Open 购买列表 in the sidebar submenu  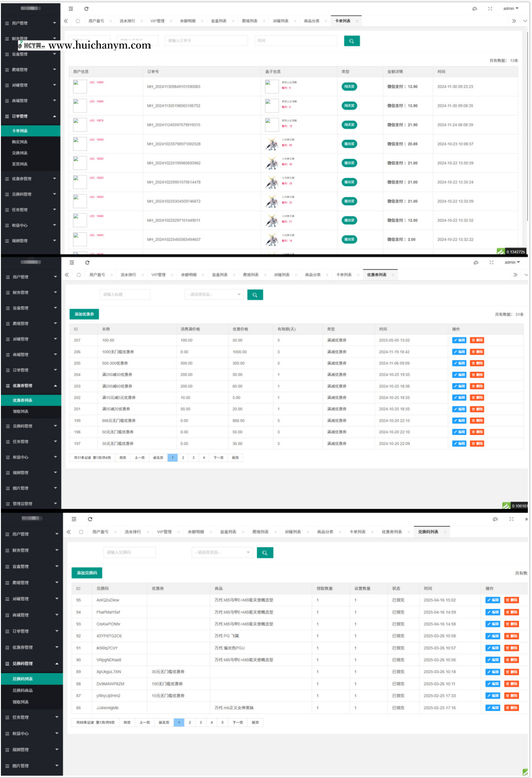20,142
